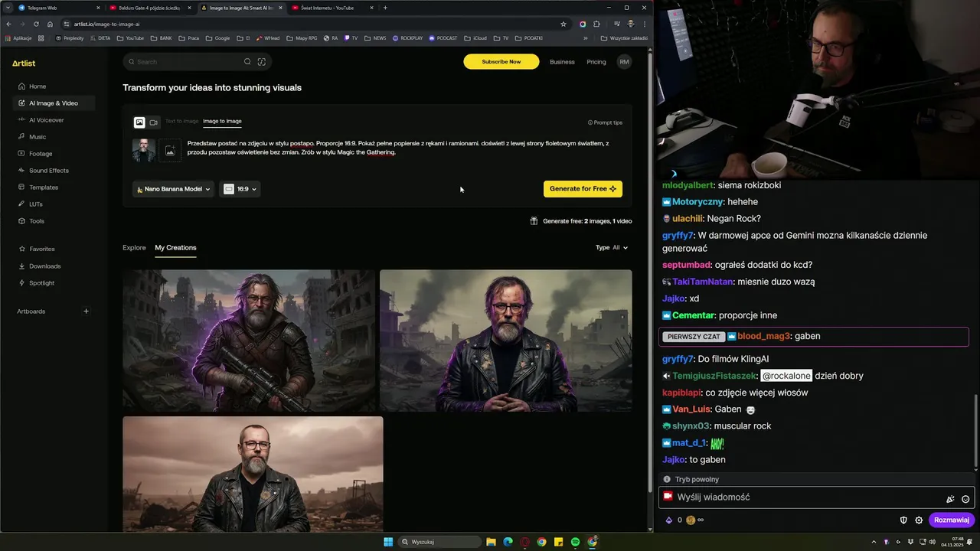Click taskbar Wyszukaj search box
This screenshot has width=980, height=551.
point(440,542)
